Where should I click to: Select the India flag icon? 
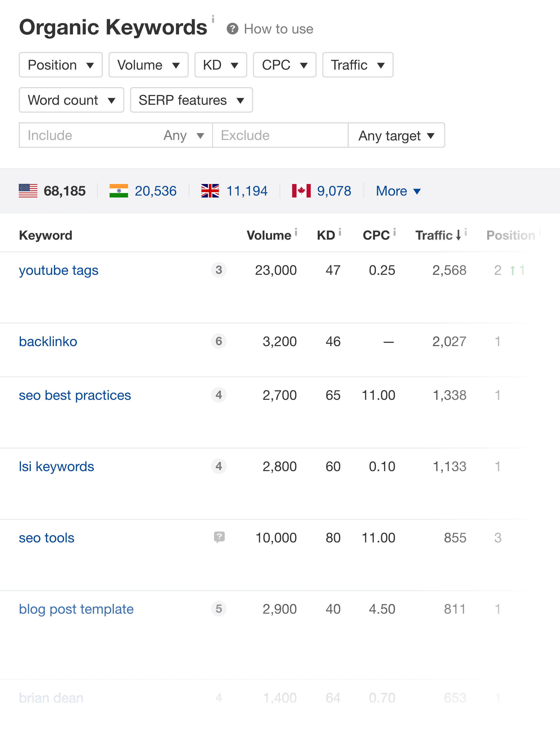(119, 191)
